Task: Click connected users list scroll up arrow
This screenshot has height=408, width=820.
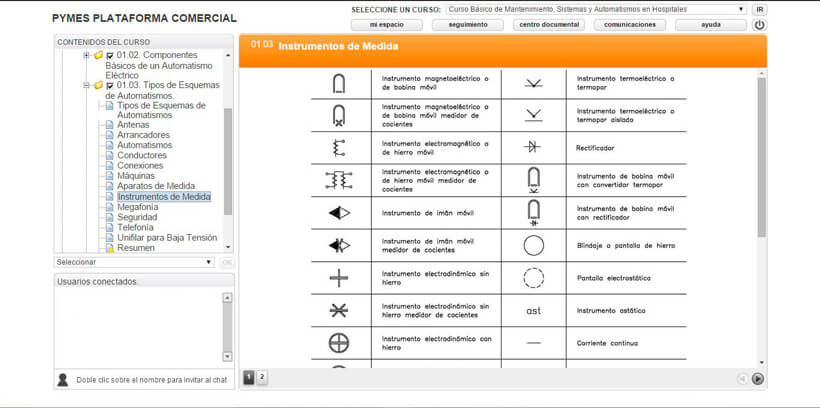Action: point(227,298)
